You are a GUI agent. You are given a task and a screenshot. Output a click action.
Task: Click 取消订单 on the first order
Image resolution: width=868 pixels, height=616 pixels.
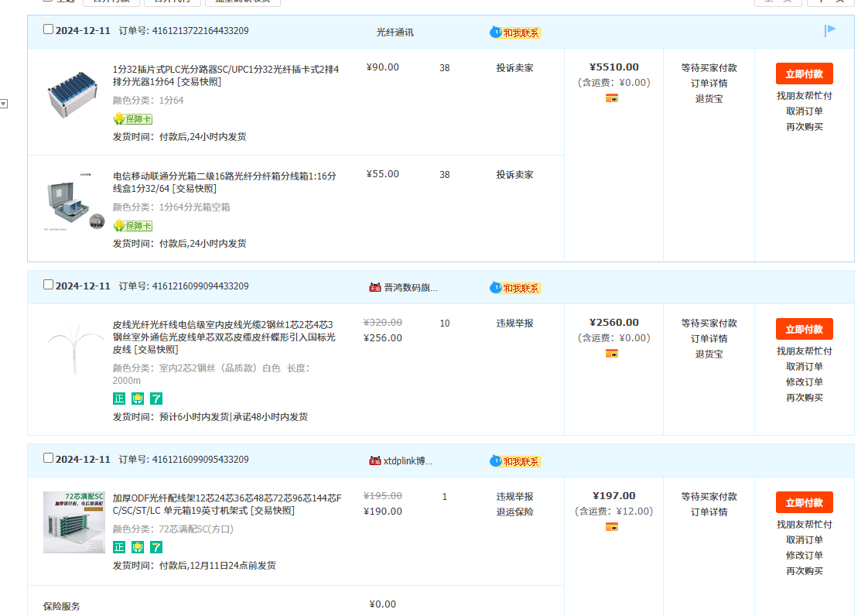(x=804, y=111)
